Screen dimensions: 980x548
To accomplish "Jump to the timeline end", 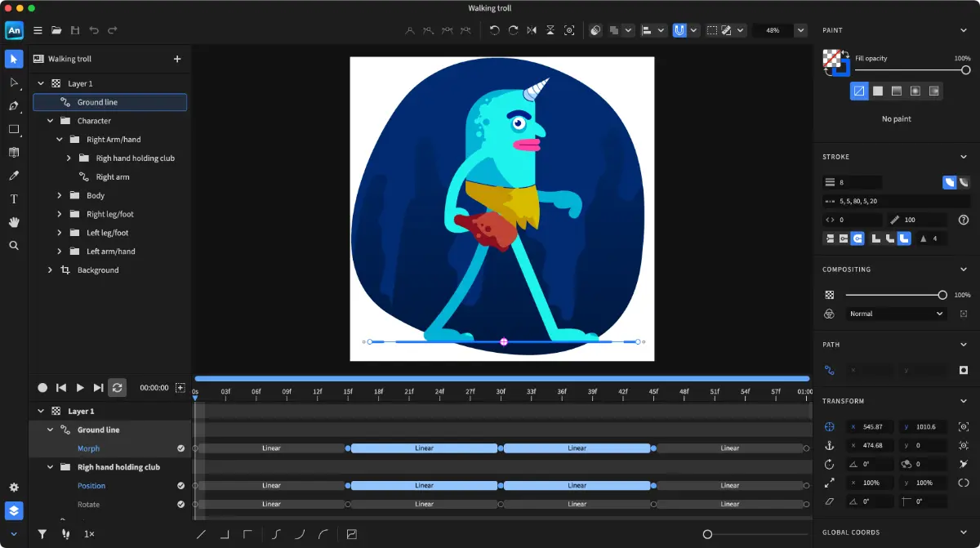I will (99, 388).
